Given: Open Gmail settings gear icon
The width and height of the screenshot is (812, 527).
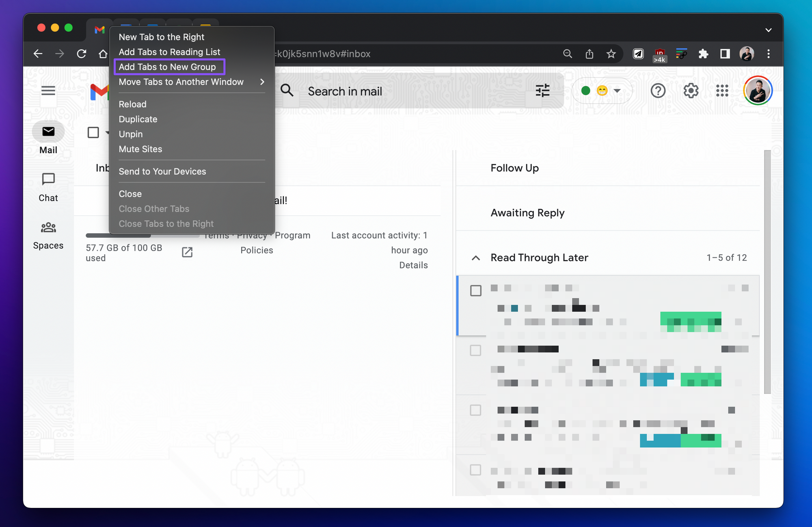Looking at the screenshot, I should pos(691,91).
